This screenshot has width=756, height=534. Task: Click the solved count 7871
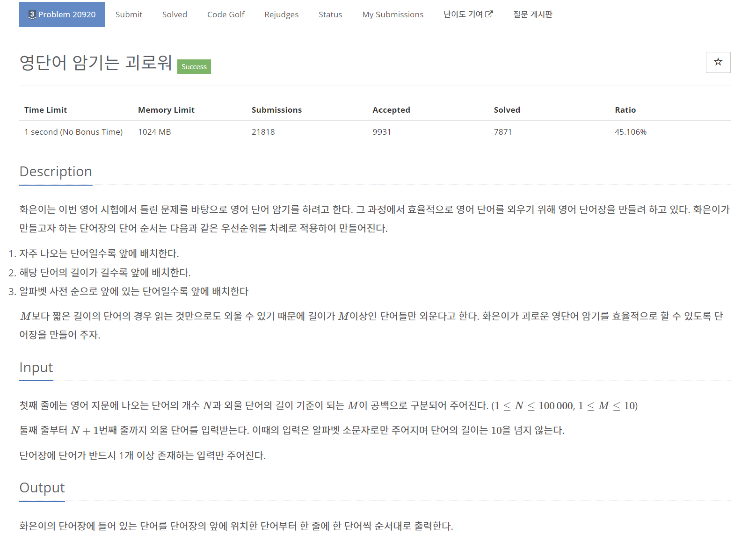503,132
